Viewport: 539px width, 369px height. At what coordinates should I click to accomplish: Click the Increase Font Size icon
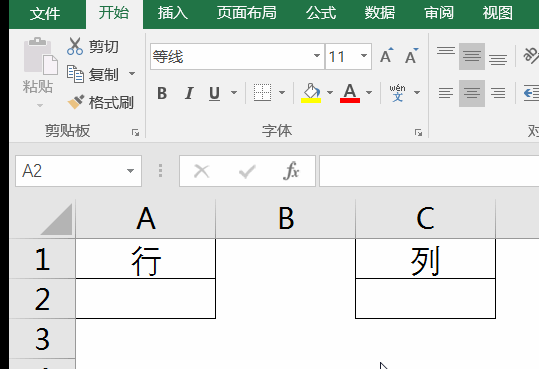click(x=386, y=56)
